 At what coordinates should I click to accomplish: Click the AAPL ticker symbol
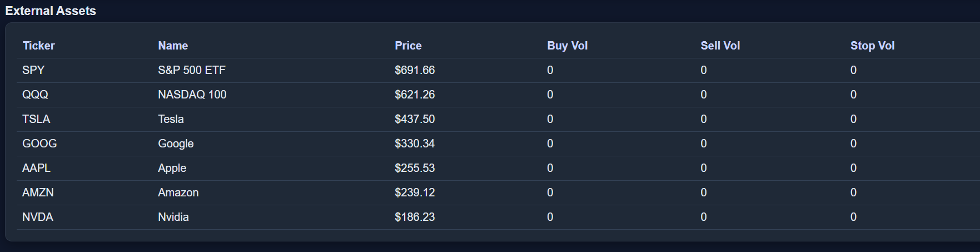(x=36, y=168)
